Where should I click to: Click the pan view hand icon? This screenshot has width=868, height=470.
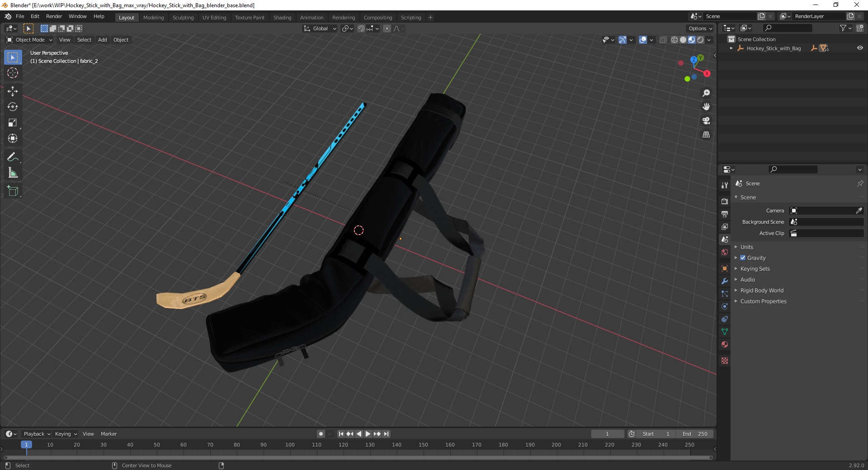(x=706, y=107)
